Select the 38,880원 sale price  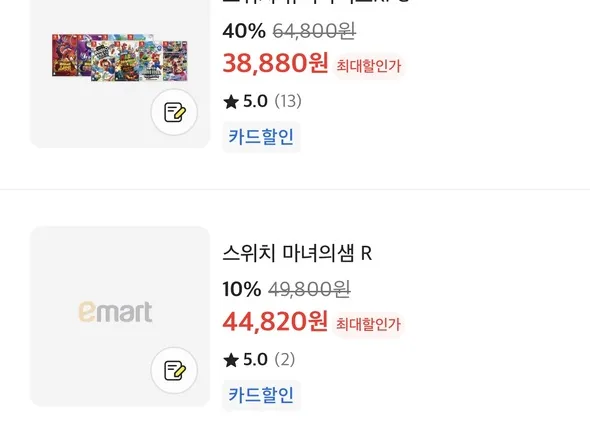click(x=275, y=63)
